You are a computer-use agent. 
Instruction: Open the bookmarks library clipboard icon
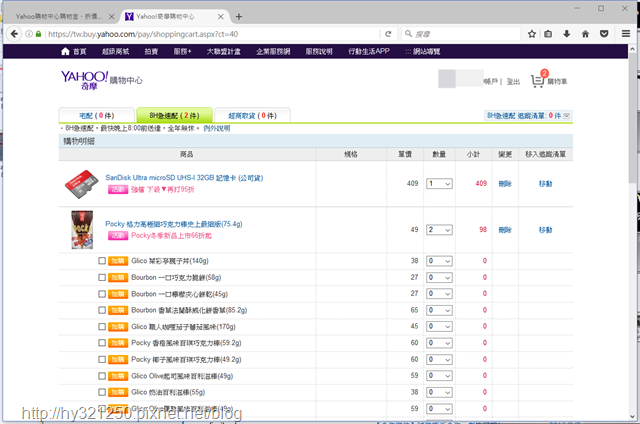pos(548,34)
